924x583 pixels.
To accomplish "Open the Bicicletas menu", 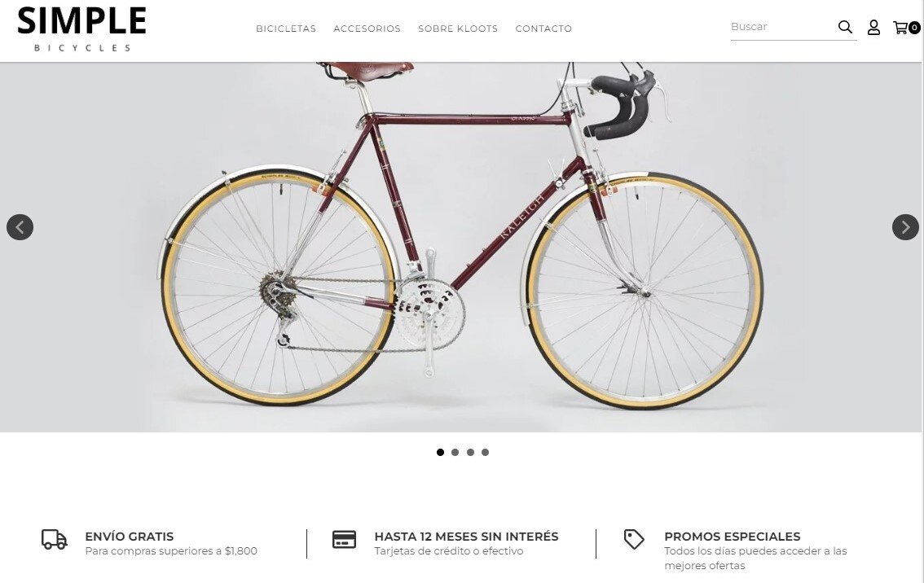I will click(286, 28).
